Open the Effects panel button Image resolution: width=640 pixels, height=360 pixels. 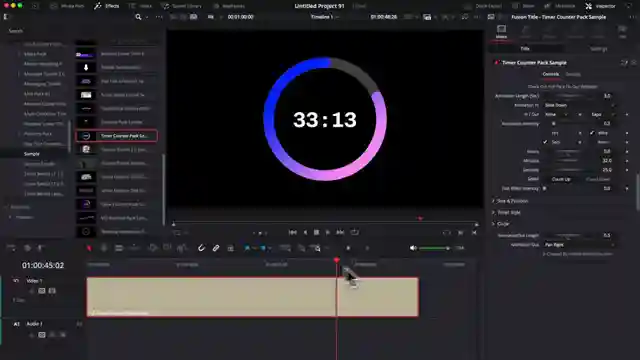[x=107, y=6]
